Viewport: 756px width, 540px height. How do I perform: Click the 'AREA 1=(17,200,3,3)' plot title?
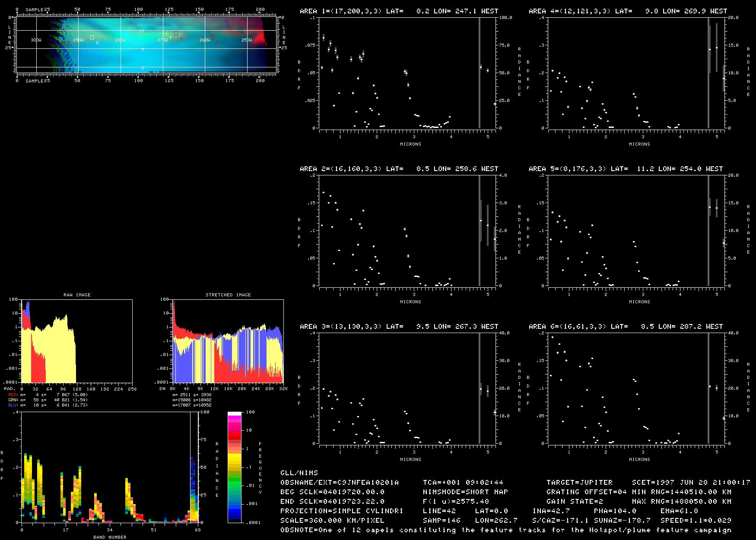coord(399,11)
